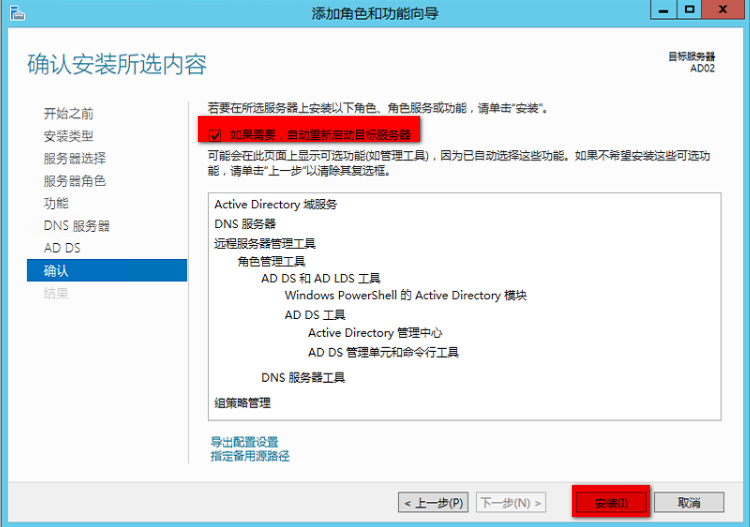The image size is (750, 527).
Task: Click the wizard icon in the title bar
Action: pos(17,13)
